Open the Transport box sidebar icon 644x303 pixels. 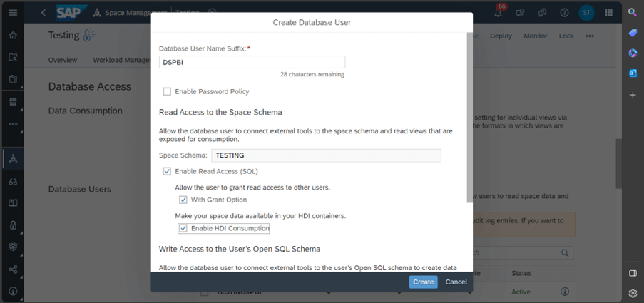(13, 247)
